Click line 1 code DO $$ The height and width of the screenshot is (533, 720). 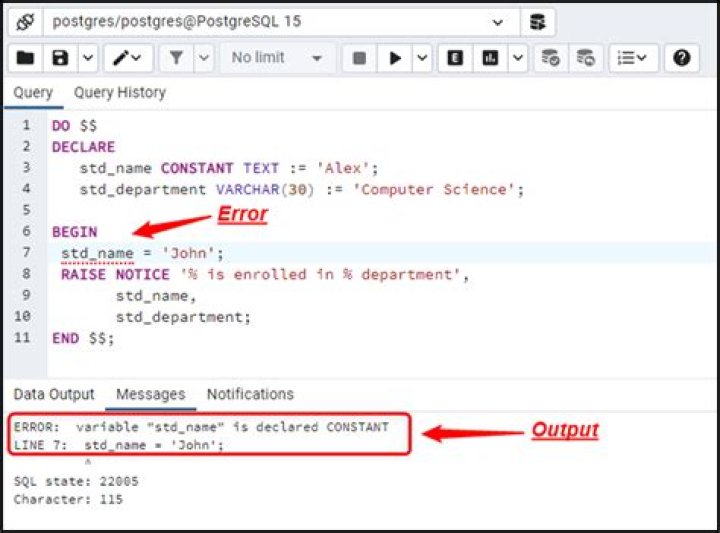pos(74,126)
